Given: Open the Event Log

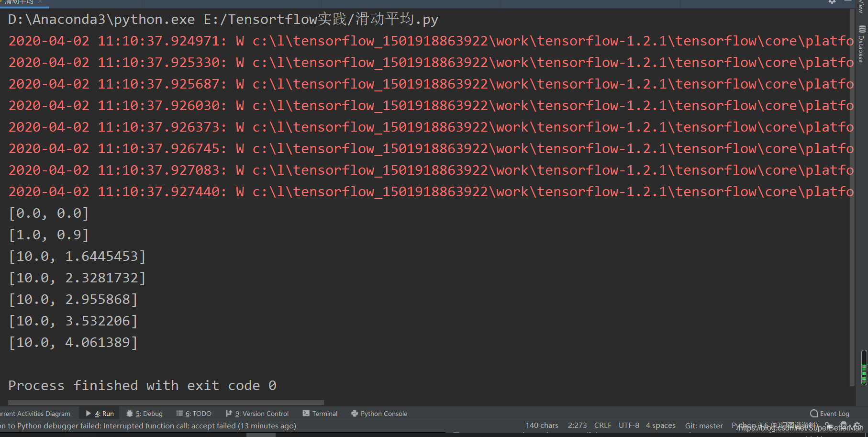Looking at the screenshot, I should pos(830,414).
